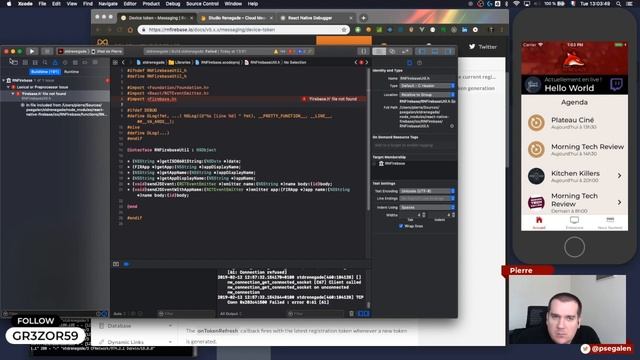Open the symbol navigator tab
This screenshot has height=360, width=640.
pos(35,62)
